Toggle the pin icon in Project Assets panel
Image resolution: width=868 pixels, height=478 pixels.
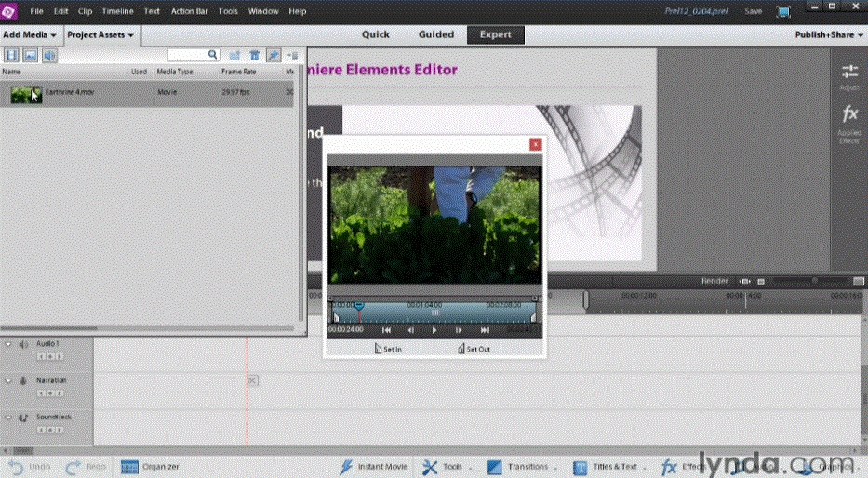pyautogui.click(x=274, y=55)
